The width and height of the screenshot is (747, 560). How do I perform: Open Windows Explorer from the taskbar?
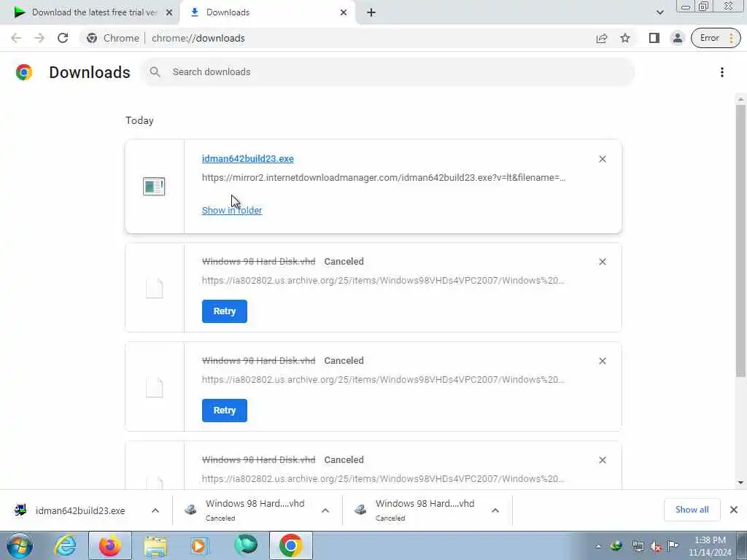point(155,545)
